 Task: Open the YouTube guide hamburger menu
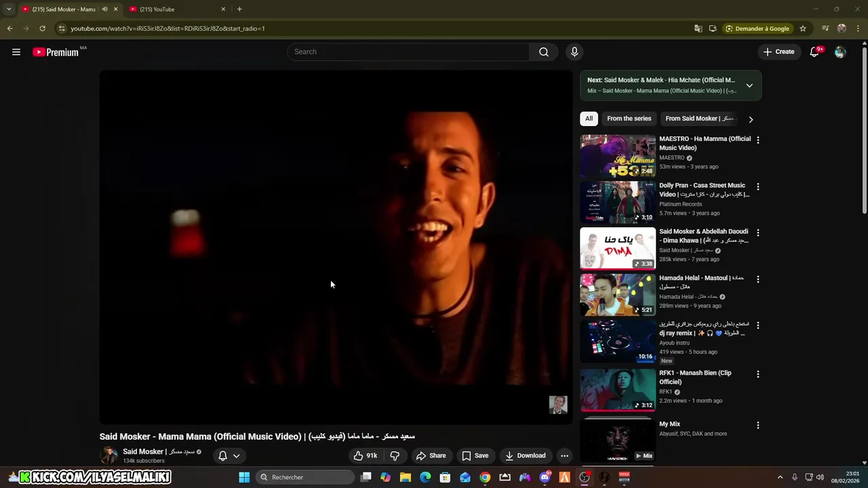coord(16,52)
